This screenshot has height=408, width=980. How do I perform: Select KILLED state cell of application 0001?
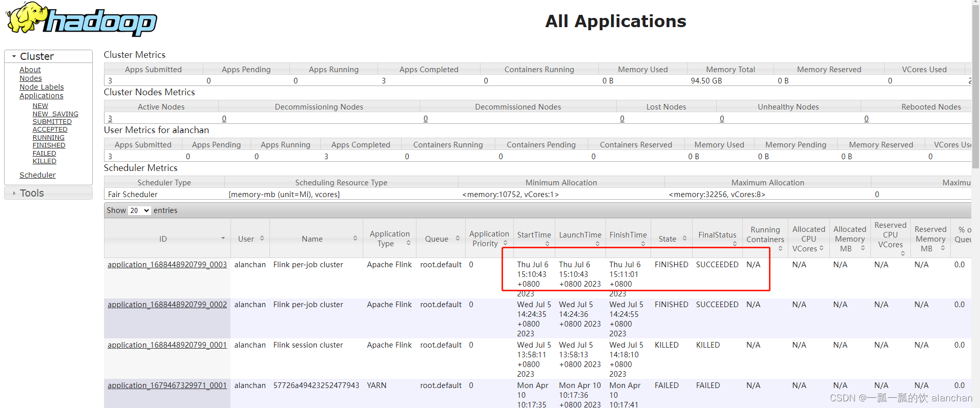(666, 345)
